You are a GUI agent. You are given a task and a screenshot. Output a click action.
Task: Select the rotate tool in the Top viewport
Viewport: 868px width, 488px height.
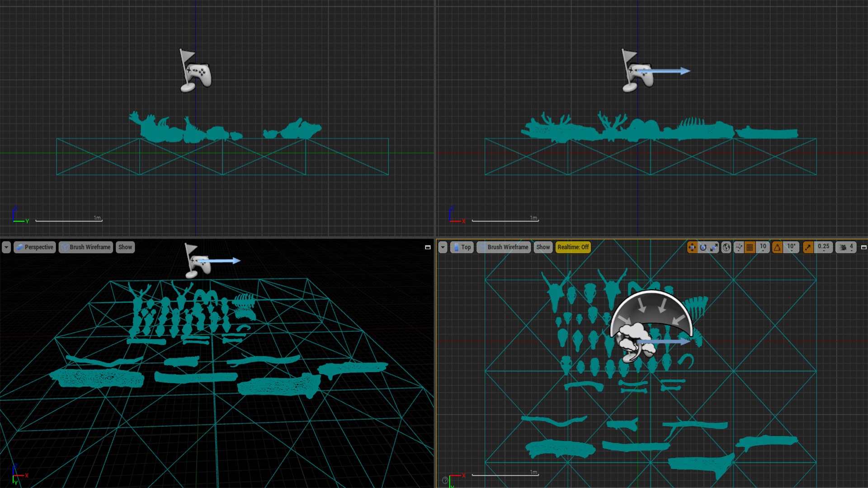(x=703, y=247)
